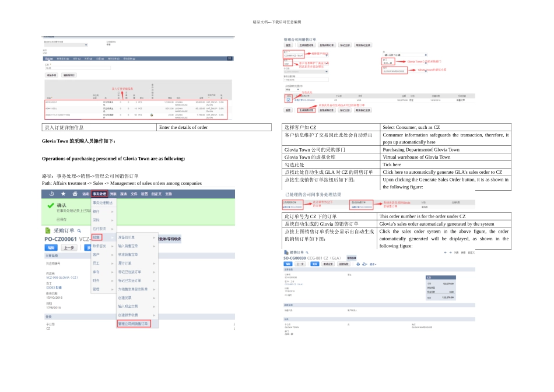Click blue edit button on sales order SO-CG00030
This screenshot has width=554, height=392.
288,264
